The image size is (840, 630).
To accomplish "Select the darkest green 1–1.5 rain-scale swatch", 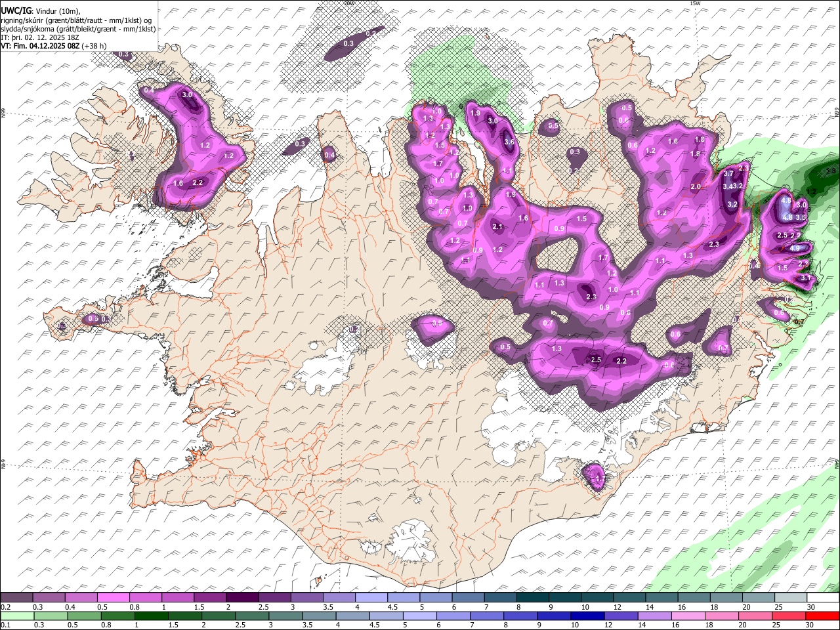I will [x=151, y=616].
